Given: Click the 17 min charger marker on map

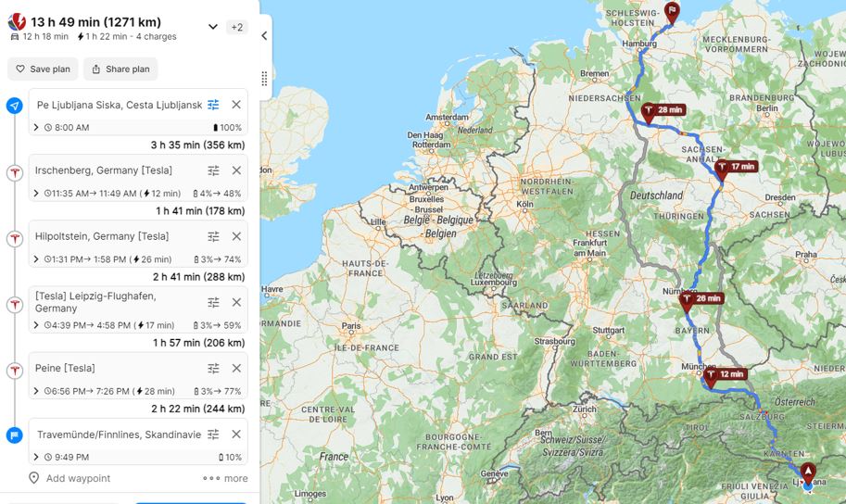Looking at the screenshot, I should (736, 169).
